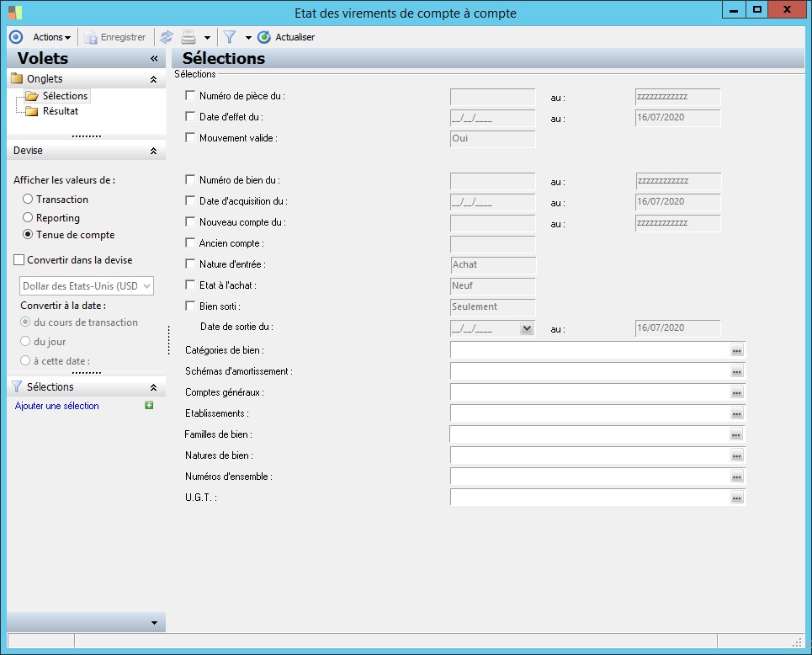Image resolution: width=812 pixels, height=655 pixels.
Task: Check the Ancien compte checkbox
Action: click(190, 242)
